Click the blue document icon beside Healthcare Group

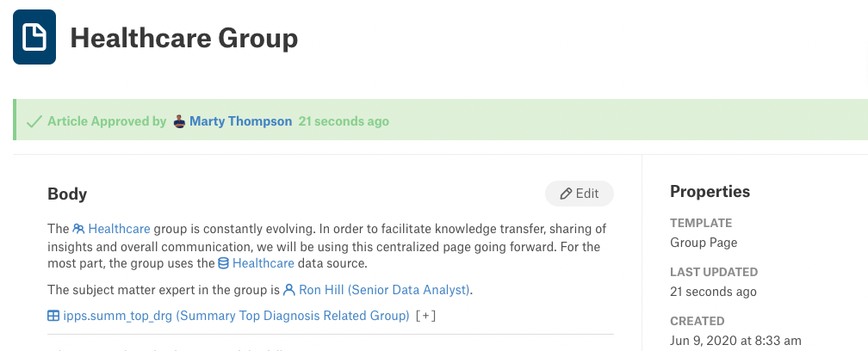(x=34, y=37)
